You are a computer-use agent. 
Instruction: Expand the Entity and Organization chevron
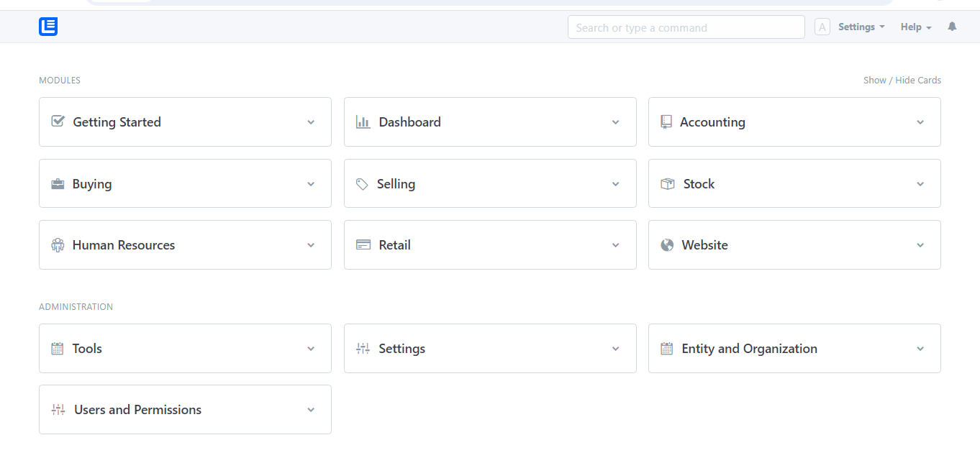(920, 349)
